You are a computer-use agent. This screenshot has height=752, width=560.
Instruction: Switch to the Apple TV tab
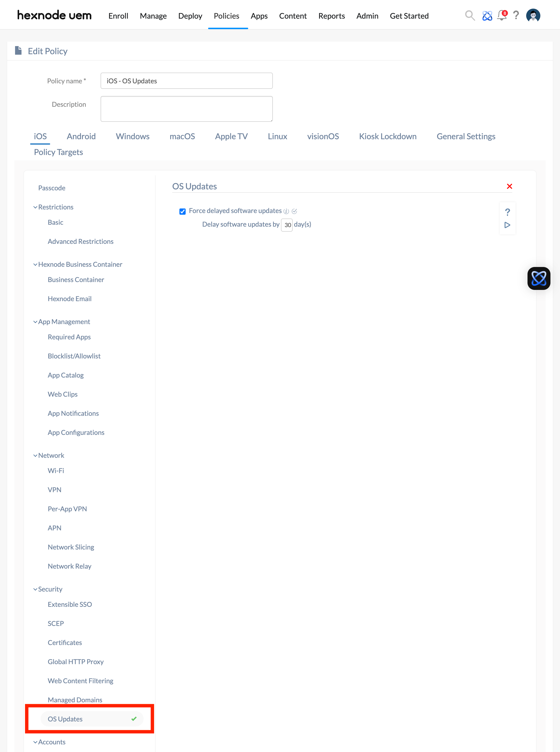(x=231, y=137)
